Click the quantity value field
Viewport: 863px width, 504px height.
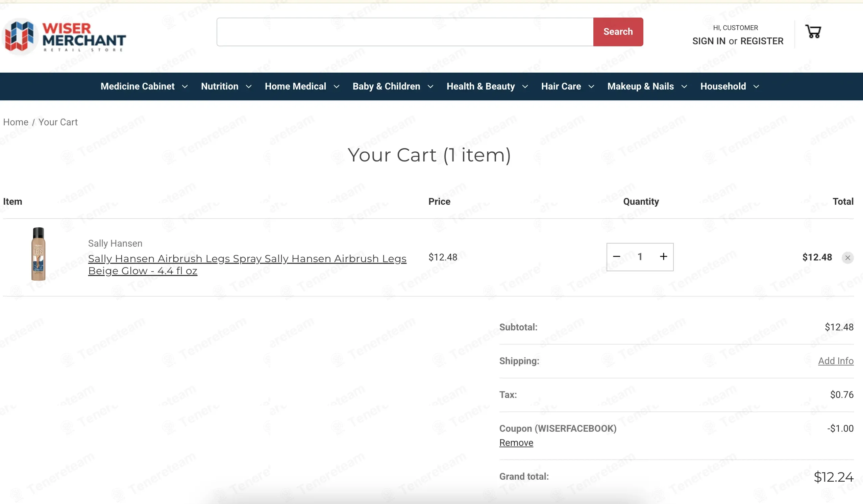point(640,257)
